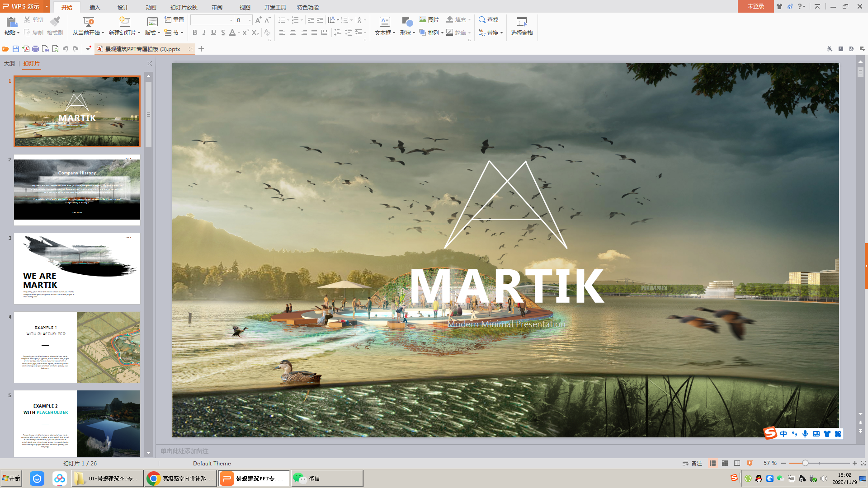Click the Undo arrow icon
Screen dimensions: 868x488
tap(65, 49)
